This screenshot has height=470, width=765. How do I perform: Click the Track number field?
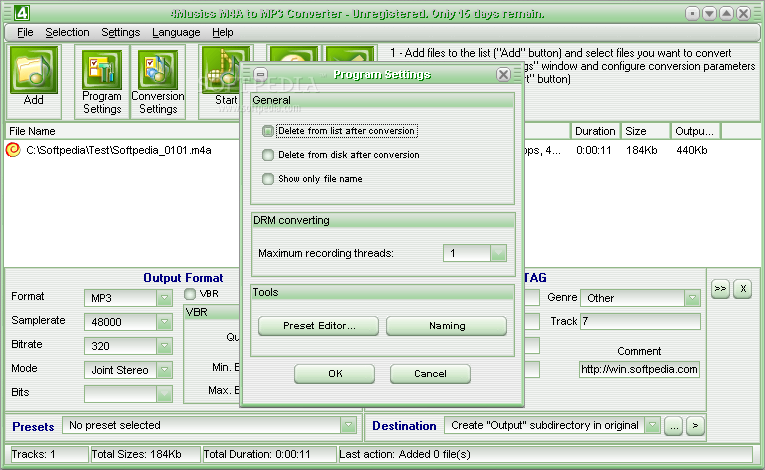(x=640, y=321)
